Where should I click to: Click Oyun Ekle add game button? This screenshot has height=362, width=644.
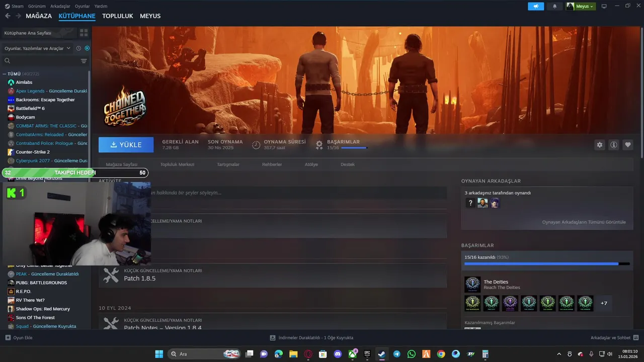point(19,338)
